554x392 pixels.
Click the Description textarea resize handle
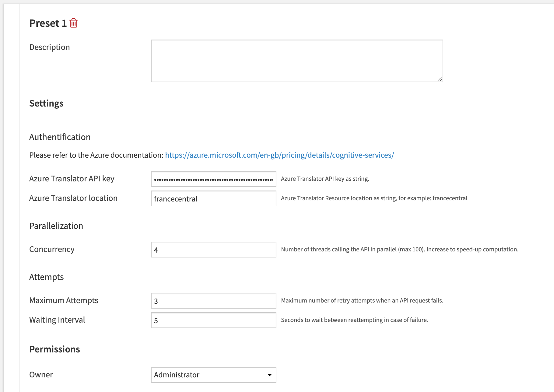click(x=440, y=79)
